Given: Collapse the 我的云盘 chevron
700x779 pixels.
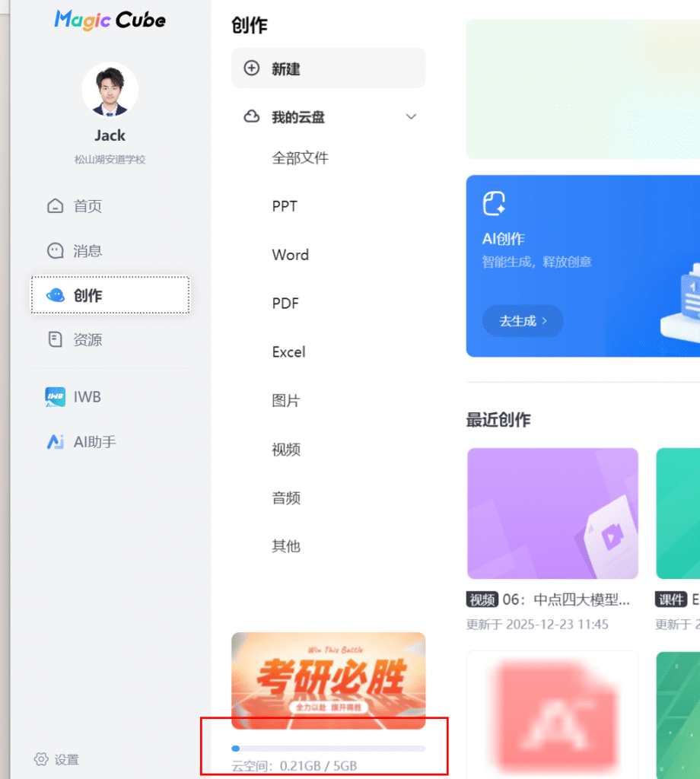Looking at the screenshot, I should [411, 117].
